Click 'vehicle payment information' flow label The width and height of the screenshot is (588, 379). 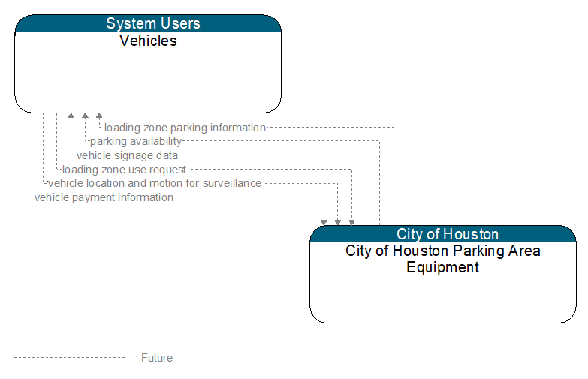104,197
